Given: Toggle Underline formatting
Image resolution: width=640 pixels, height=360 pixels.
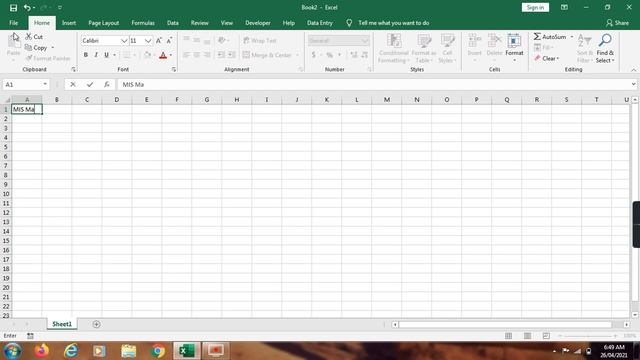Looking at the screenshot, I should point(107,55).
